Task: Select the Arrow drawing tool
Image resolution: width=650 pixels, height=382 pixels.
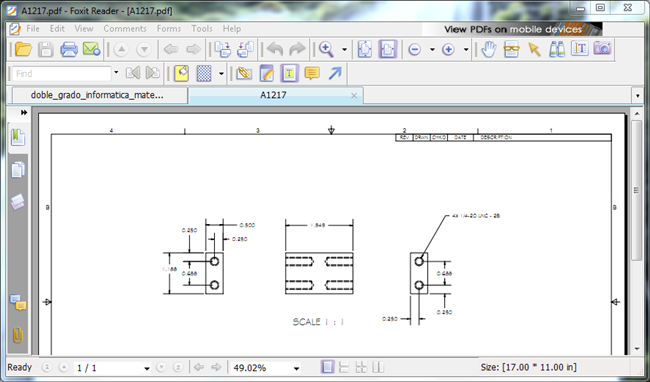Action: pos(335,74)
